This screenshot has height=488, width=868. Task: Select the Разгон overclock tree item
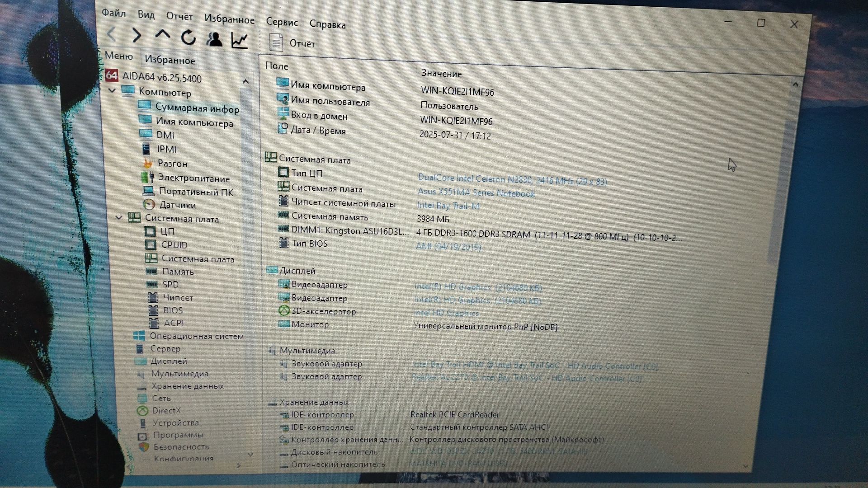click(172, 164)
